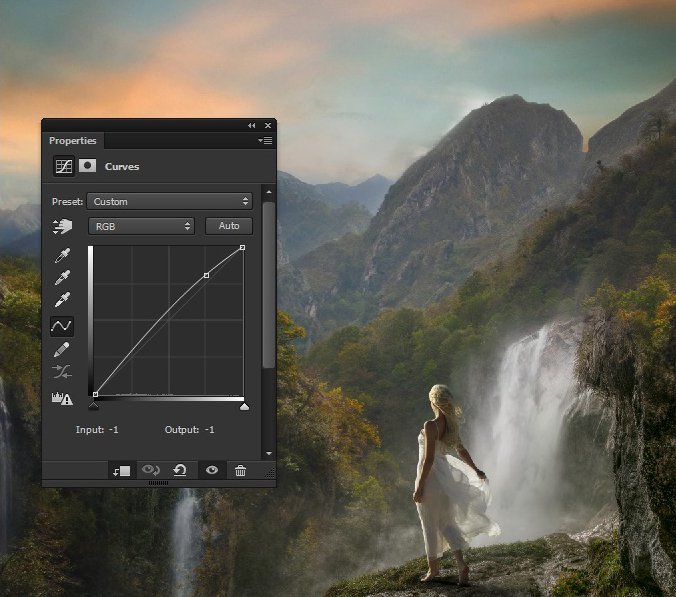Click the Auto button
The width and height of the screenshot is (676, 597).
coord(229,226)
